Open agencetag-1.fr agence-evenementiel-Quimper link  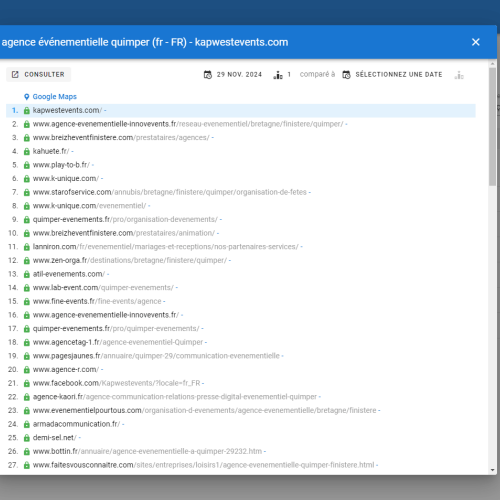(118, 343)
